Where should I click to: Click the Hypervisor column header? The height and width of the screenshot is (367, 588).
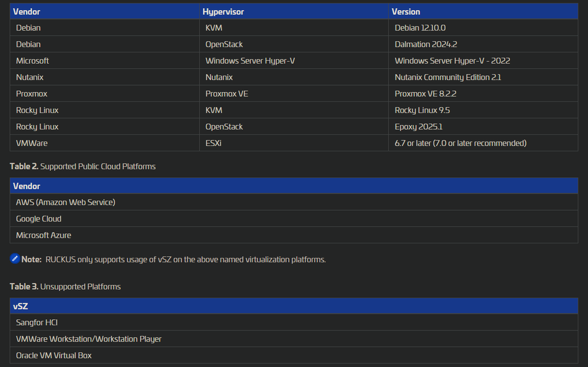[293, 11]
